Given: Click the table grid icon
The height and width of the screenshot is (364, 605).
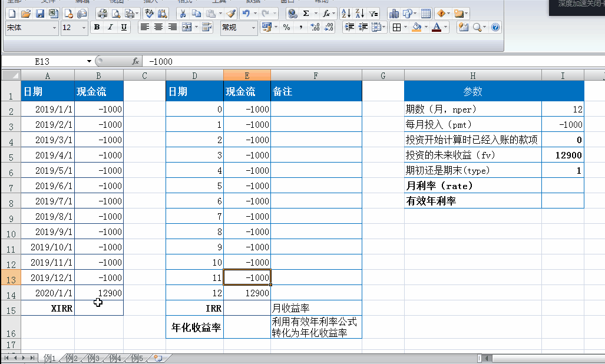Looking at the screenshot, I should pyautogui.click(x=426, y=14).
